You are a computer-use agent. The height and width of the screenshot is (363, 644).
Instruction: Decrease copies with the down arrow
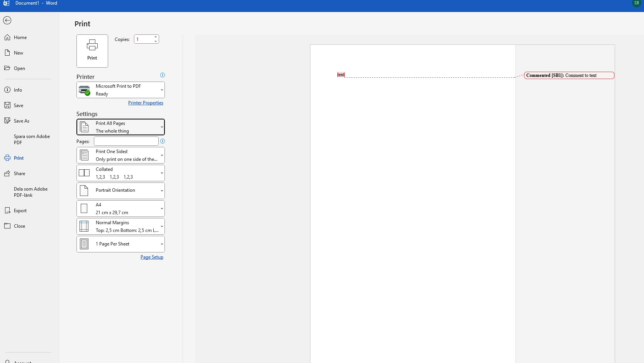coord(156,41)
